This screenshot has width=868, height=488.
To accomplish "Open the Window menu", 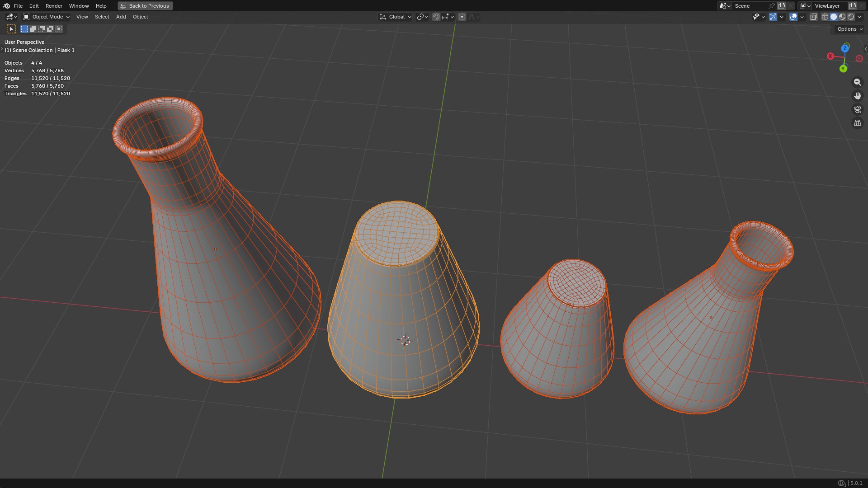I will pyautogui.click(x=79, y=6).
